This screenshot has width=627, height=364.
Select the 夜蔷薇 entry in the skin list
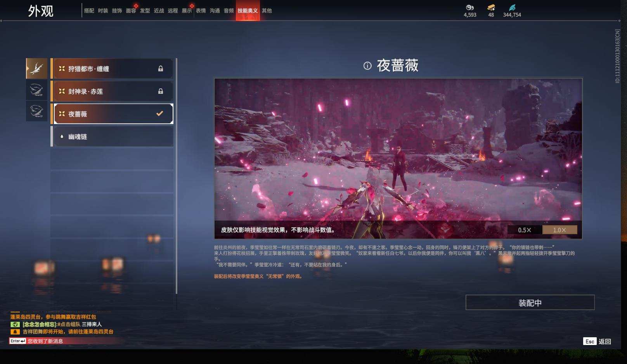click(109, 114)
